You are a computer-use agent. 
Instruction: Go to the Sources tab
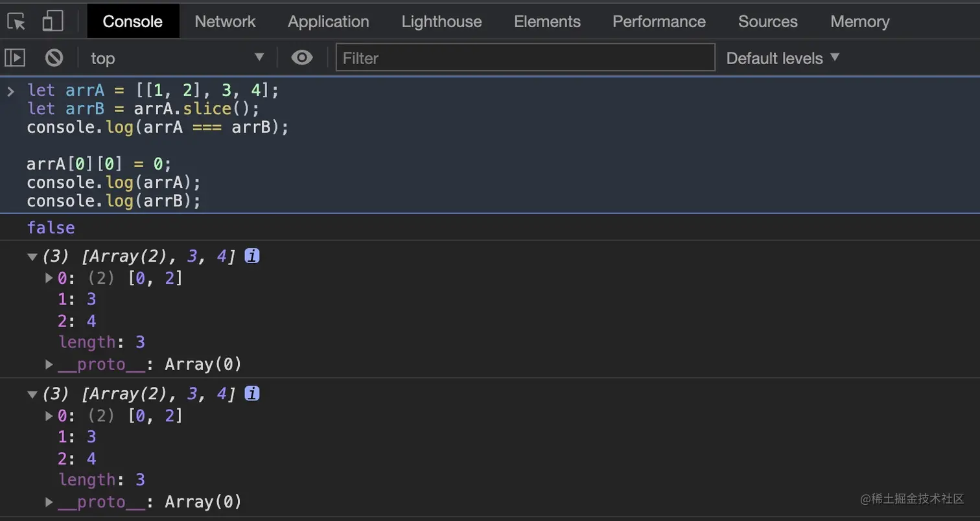tap(767, 21)
